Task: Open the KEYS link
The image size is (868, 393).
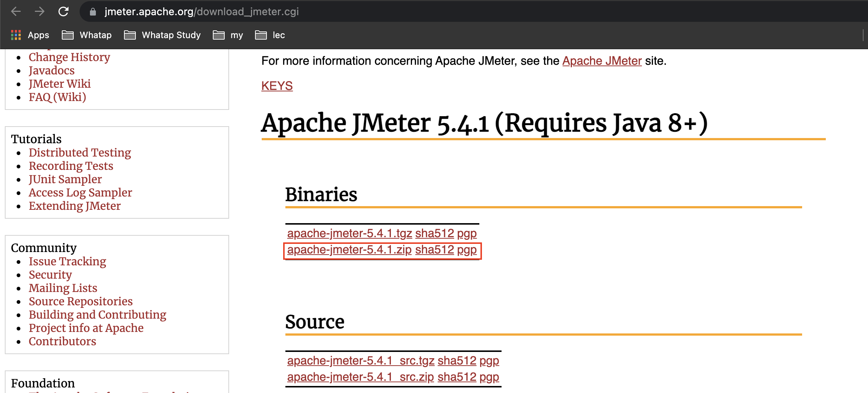Action: click(x=277, y=86)
